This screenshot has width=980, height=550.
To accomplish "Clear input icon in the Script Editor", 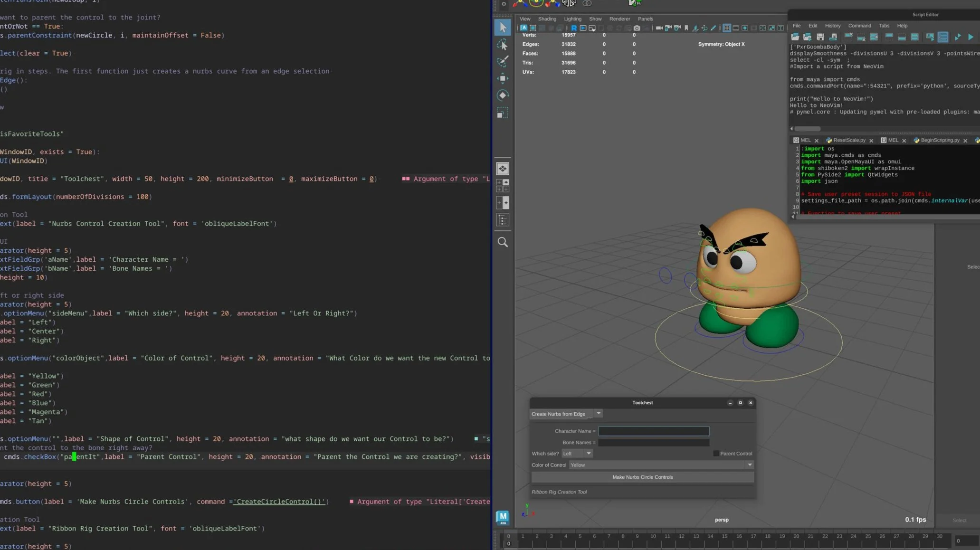I will 861,38.
